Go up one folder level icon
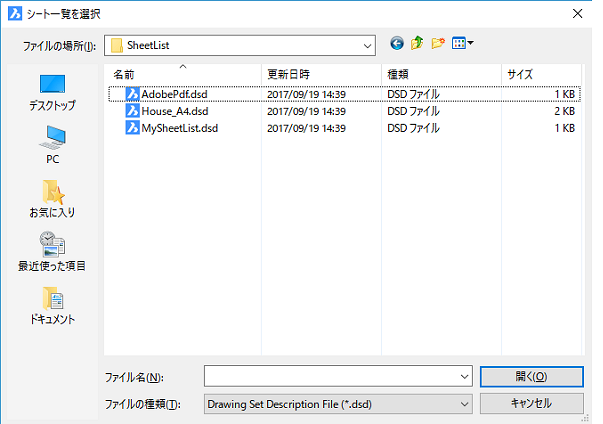Screen dimensions: 603x424 [x=417, y=43]
